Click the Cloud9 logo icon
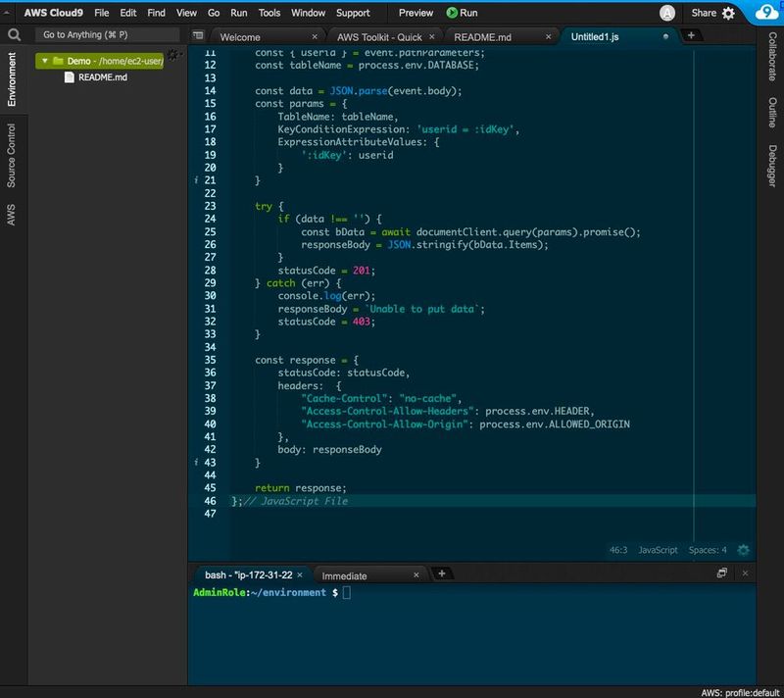The width and height of the screenshot is (784, 698). click(x=766, y=12)
